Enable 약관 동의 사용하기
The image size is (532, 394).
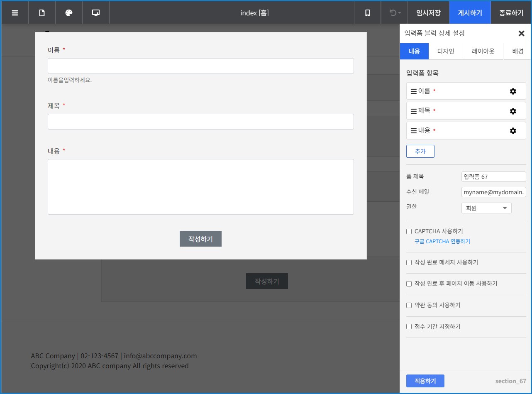click(409, 305)
